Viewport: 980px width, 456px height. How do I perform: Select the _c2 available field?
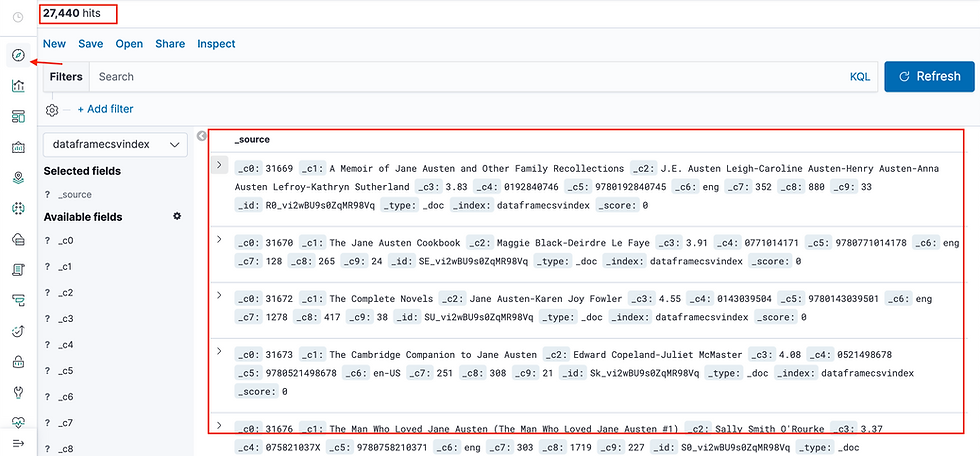tap(66, 292)
